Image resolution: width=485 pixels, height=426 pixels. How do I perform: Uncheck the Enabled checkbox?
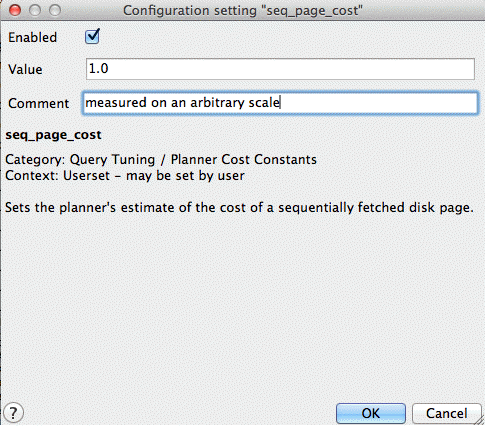click(x=92, y=37)
